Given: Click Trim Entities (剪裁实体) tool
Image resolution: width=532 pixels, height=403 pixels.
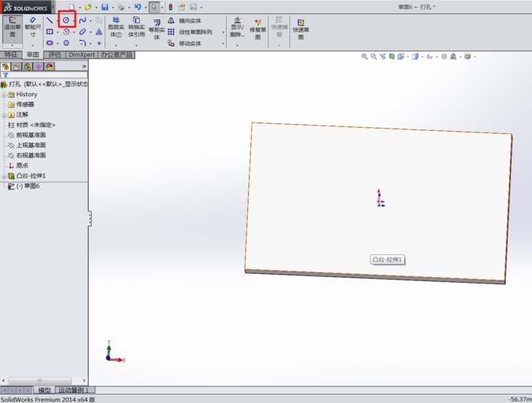Looking at the screenshot, I should (116, 27).
